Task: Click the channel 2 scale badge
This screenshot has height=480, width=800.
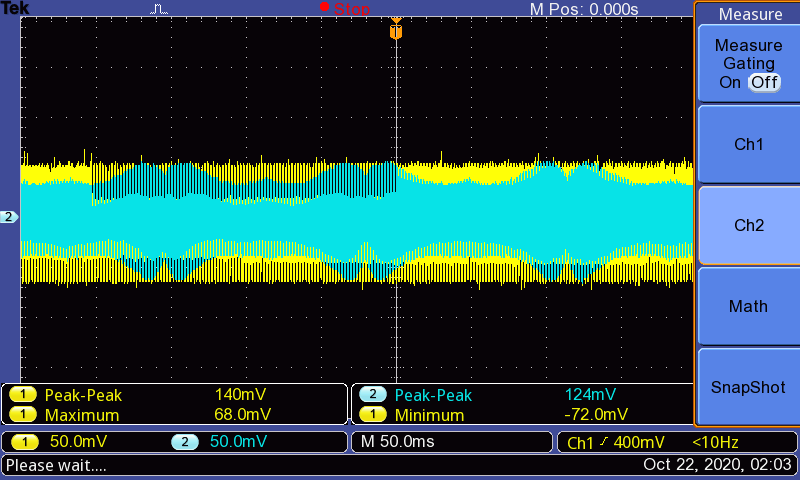Action: pos(185,442)
